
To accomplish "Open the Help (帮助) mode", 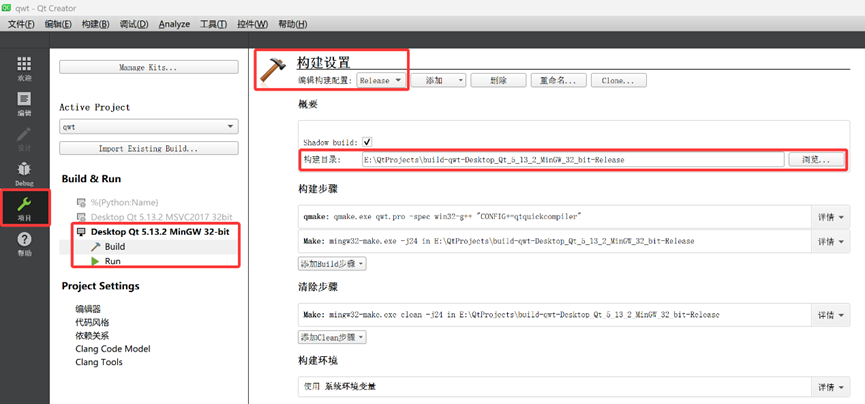I will [24, 243].
